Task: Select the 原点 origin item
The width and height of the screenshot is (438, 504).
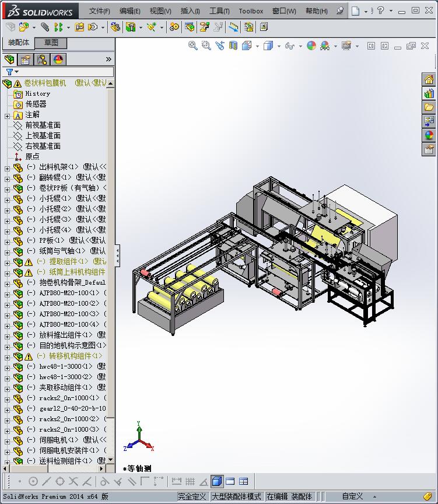Action: [33, 156]
